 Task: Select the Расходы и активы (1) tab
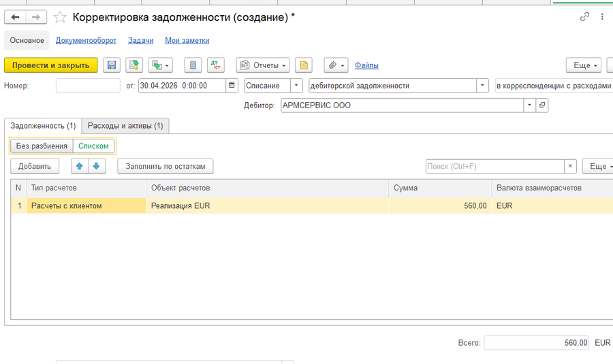click(125, 126)
